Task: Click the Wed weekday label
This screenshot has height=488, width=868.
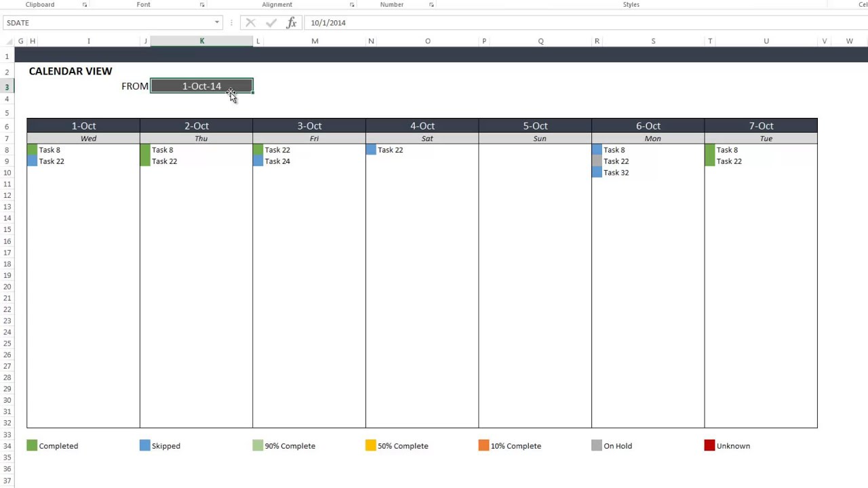Action: point(88,138)
